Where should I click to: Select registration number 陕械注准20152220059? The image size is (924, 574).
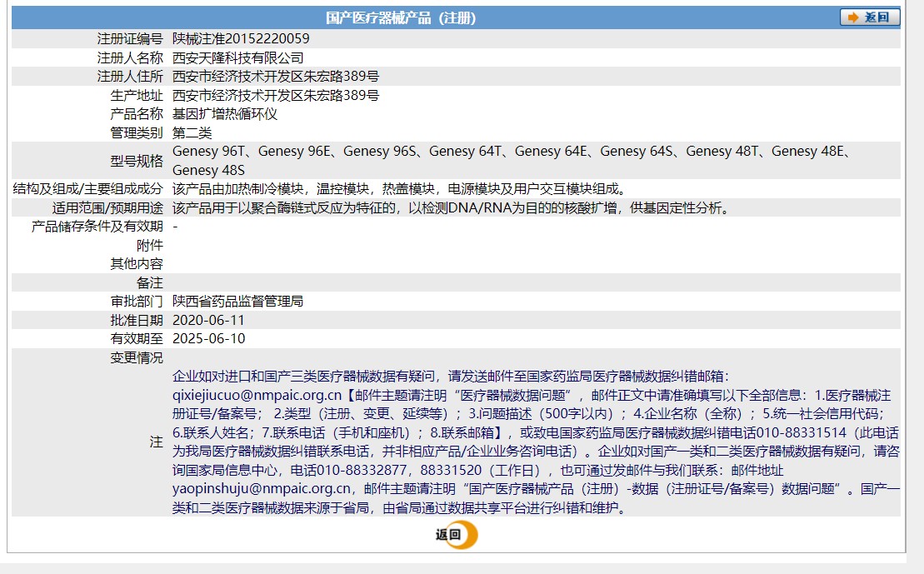(241, 39)
